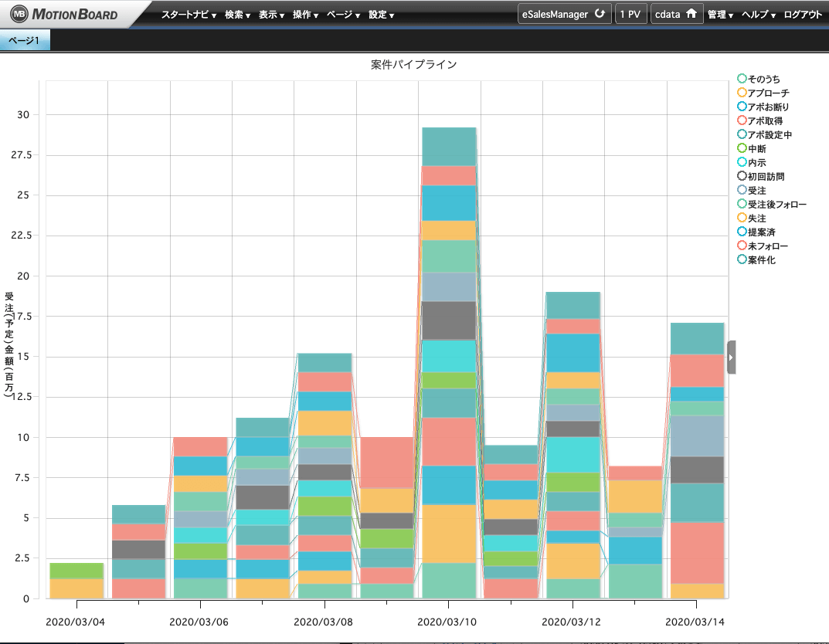This screenshot has height=644, width=829.
Task: Toggle the 失注 legend series
Action: point(752,218)
